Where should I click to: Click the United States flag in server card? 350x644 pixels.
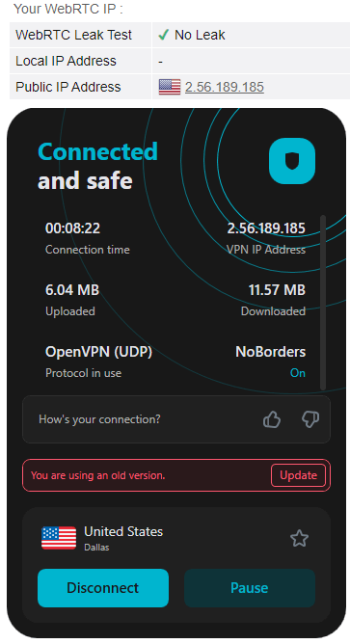(x=59, y=538)
